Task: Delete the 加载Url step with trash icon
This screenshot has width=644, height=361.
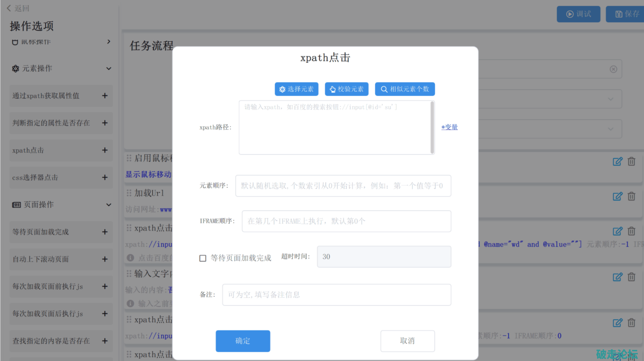Action: pos(631,196)
